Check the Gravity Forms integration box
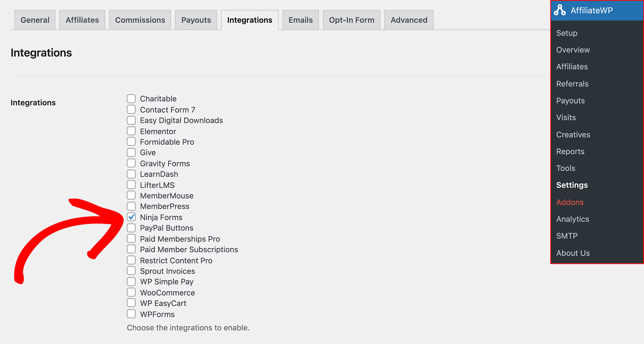The width and height of the screenshot is (644, 344). pos(131,163)
